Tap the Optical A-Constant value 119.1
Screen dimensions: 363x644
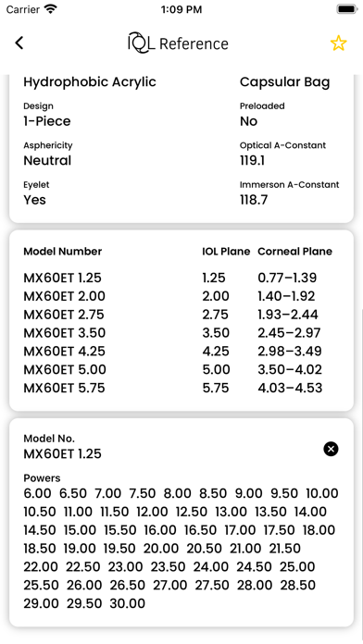[252, 161]
